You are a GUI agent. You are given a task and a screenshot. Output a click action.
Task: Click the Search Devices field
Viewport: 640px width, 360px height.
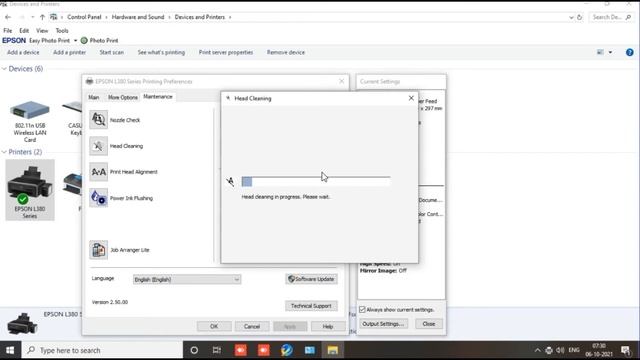[611, 17]
